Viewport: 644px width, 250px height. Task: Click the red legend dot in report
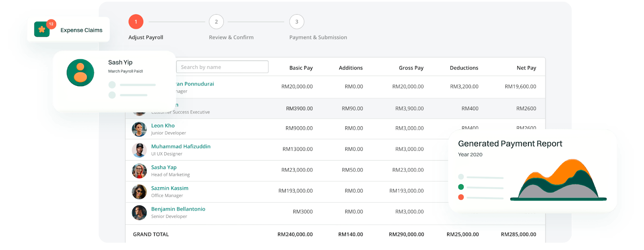click(x=461, y=197)
